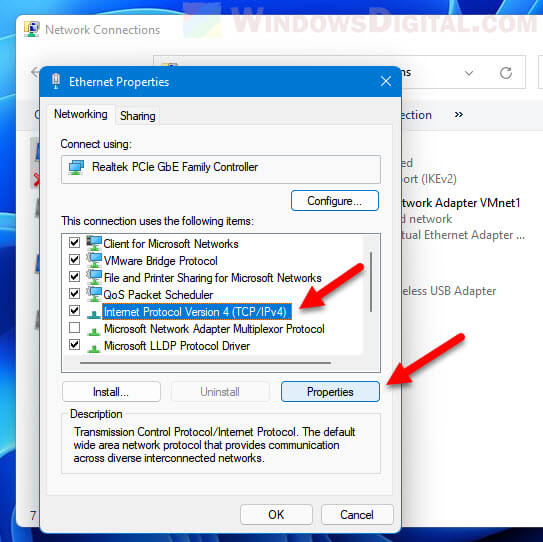Click the Multiplexor Protocol icon
The image size is (543, 542).
[94, 331]
